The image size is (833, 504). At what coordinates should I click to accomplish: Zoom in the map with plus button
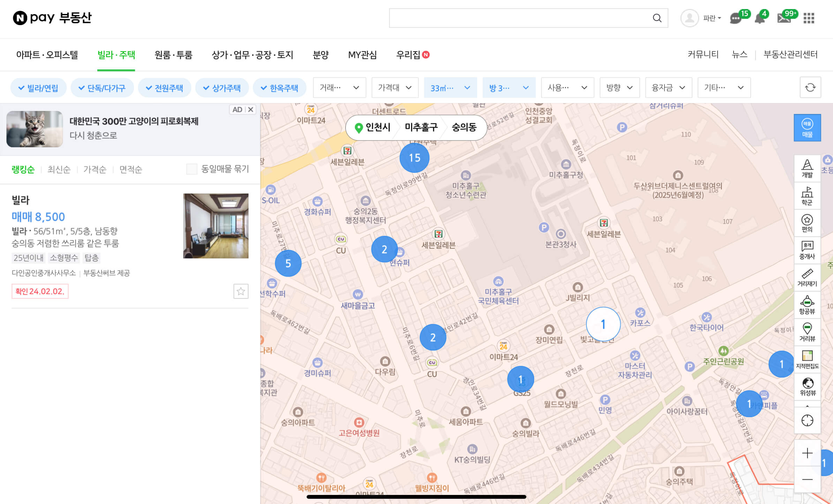807,453
